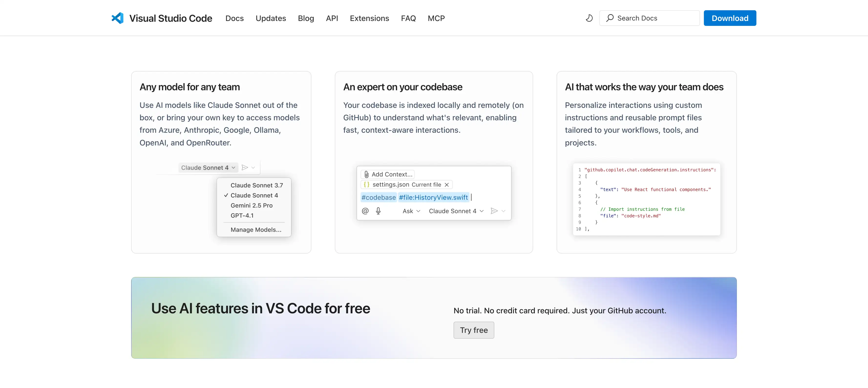Click the settings.json braces file icon
This screenshot has width=868, height=388.
pos(366,184)
